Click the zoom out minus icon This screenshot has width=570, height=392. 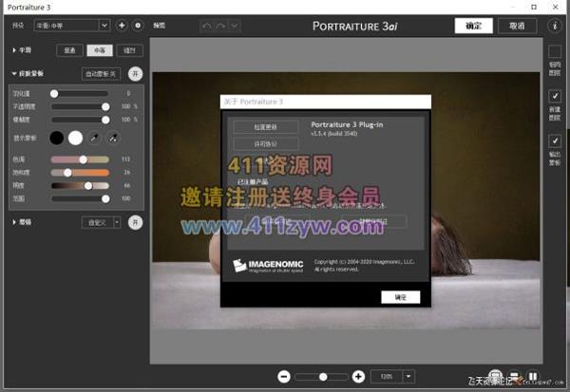[284, 377]
